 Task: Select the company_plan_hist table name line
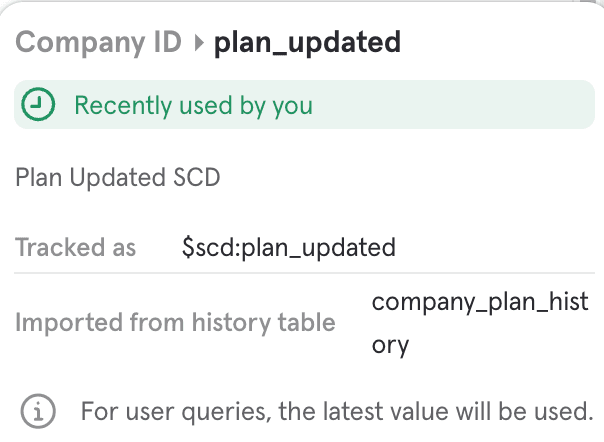pyautogui.click(x=480, y=302)
